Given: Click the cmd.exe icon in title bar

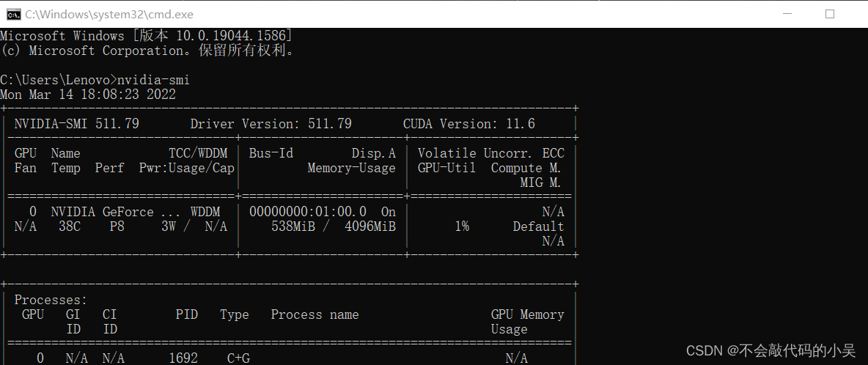Looking at the screenshot, I should [x=12, y=15].
